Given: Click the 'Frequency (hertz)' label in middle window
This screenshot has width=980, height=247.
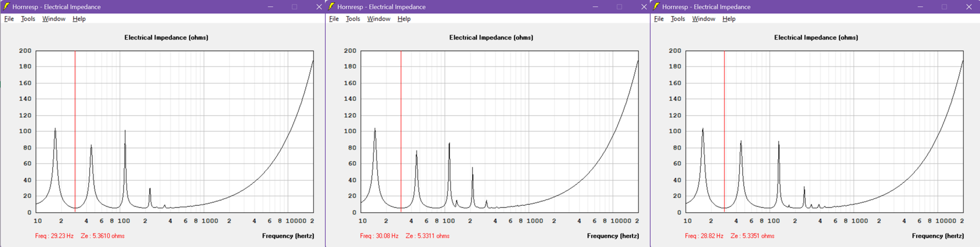Looking at the screenshot, I should [x=613, y=236].
